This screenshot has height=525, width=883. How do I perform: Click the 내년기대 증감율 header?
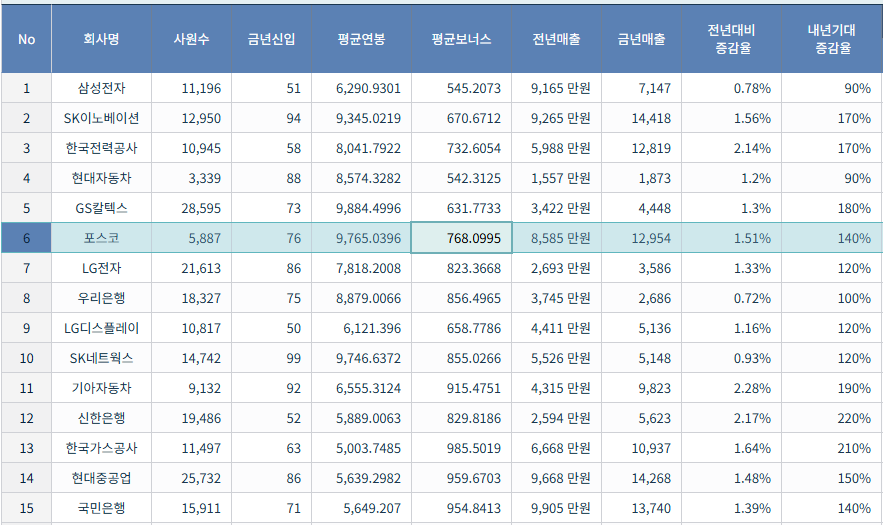832,39
